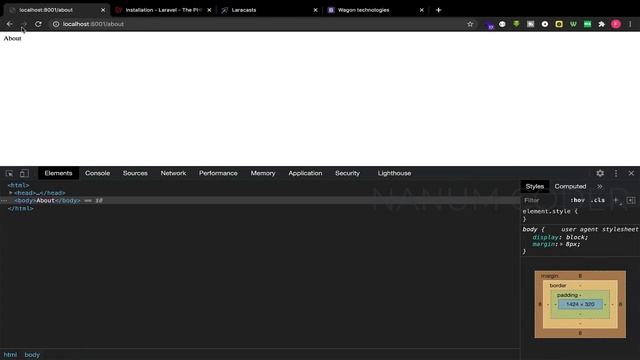Open the Sources tab
The height and width of the screenshot is (360, 640).
135,173
